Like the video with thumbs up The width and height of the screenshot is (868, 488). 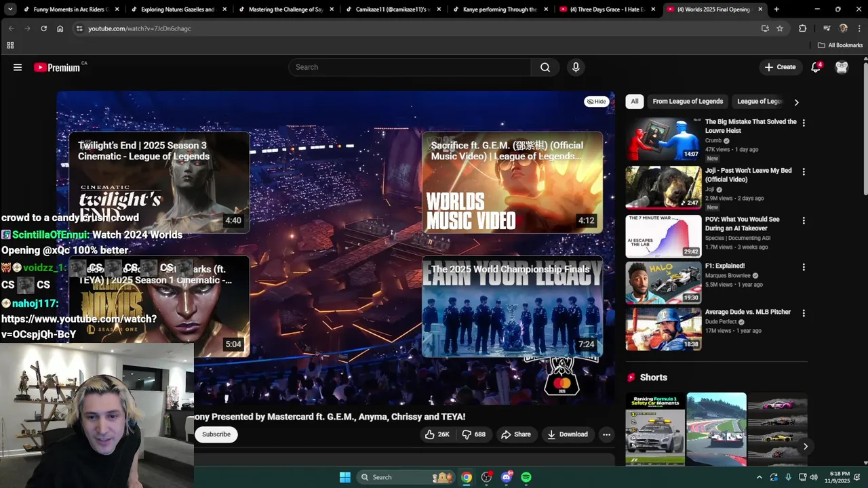(437, 434)
